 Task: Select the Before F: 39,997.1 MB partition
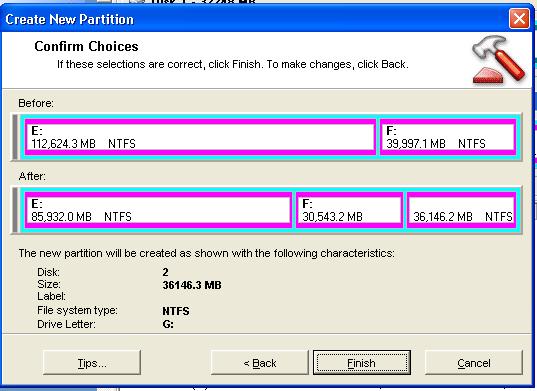click(x=448, y=137)
